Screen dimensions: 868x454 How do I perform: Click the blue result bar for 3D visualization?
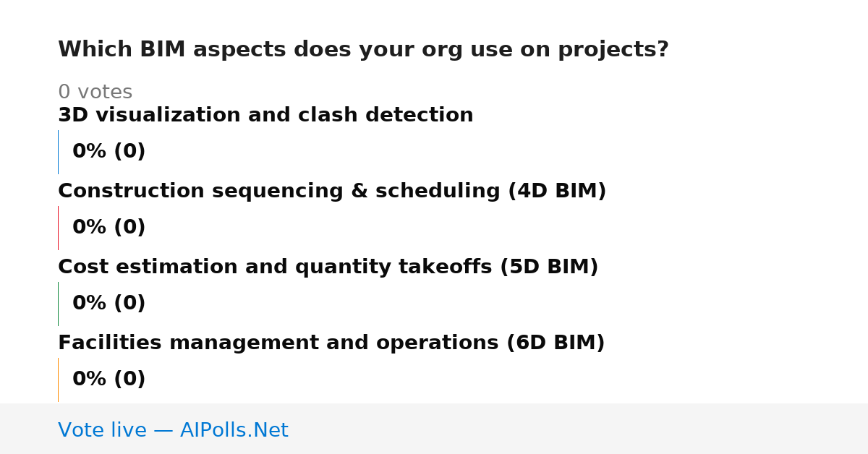point(58,152)
